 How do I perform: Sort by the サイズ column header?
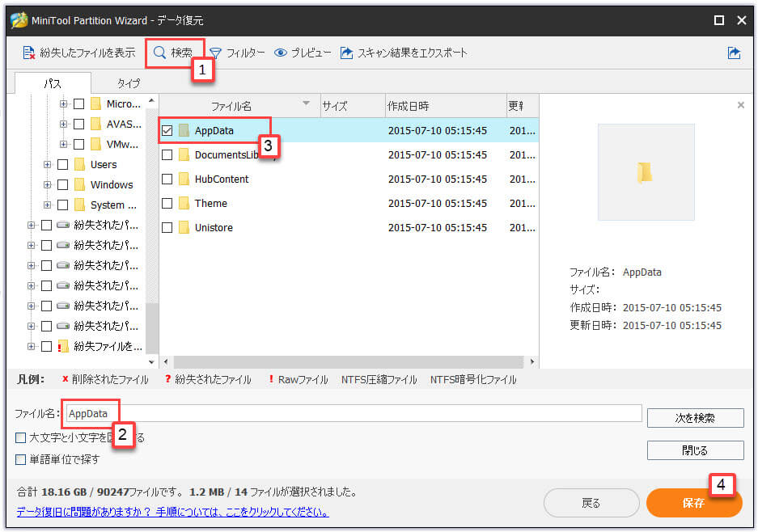click(x=353, y=106)
